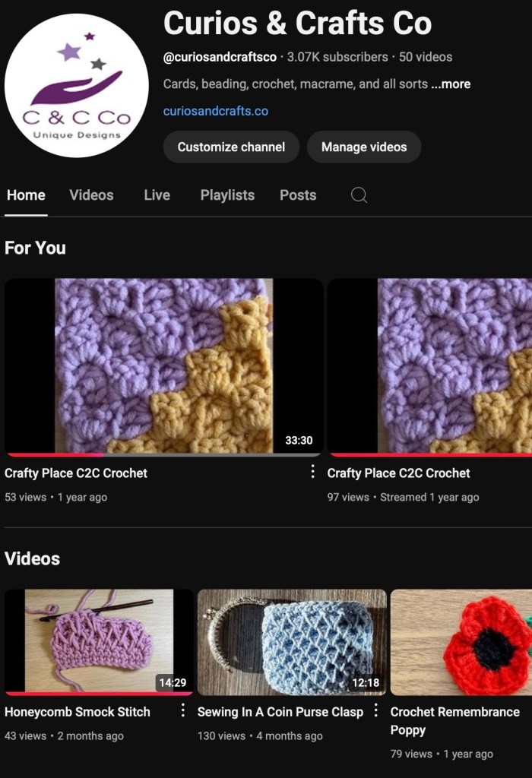532x778 pixels.
Task: Visit the curiosandcrafts.co website link
Action: click(215, 111)
